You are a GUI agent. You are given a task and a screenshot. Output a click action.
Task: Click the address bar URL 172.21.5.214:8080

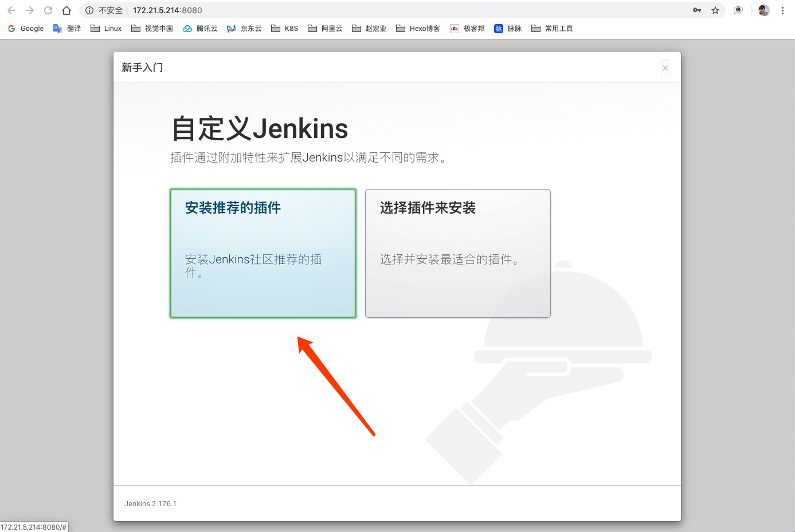[x=167, y=10]
